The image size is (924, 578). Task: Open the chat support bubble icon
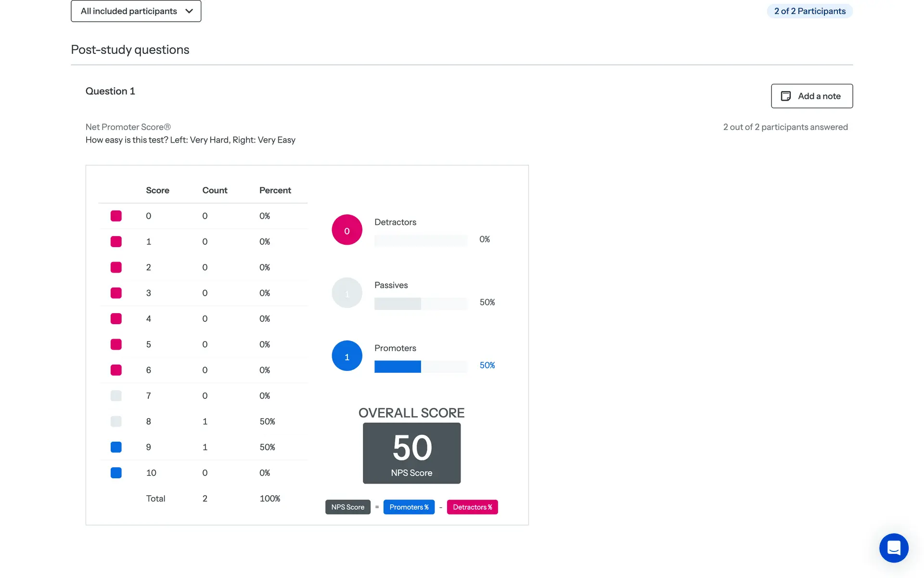894,548
